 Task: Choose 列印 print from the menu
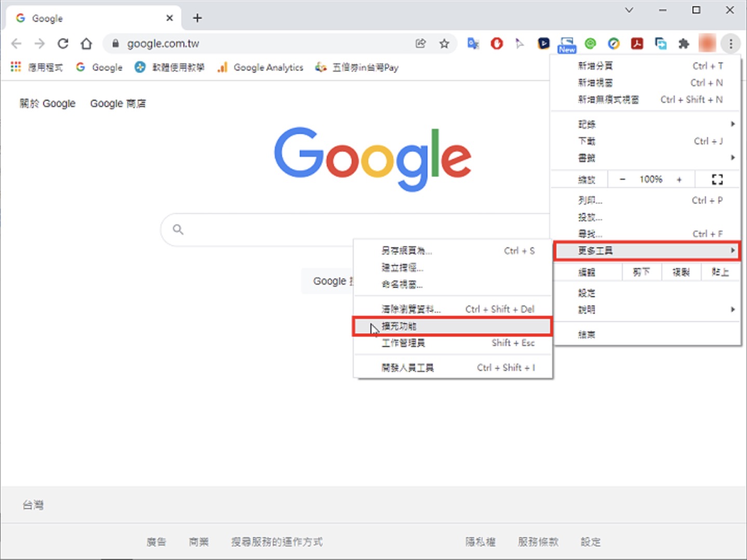point(646,201)
